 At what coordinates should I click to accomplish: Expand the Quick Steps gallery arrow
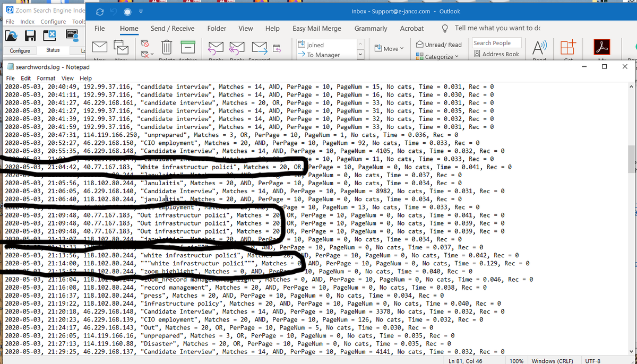pyautogui.click(x=360, y=55)
